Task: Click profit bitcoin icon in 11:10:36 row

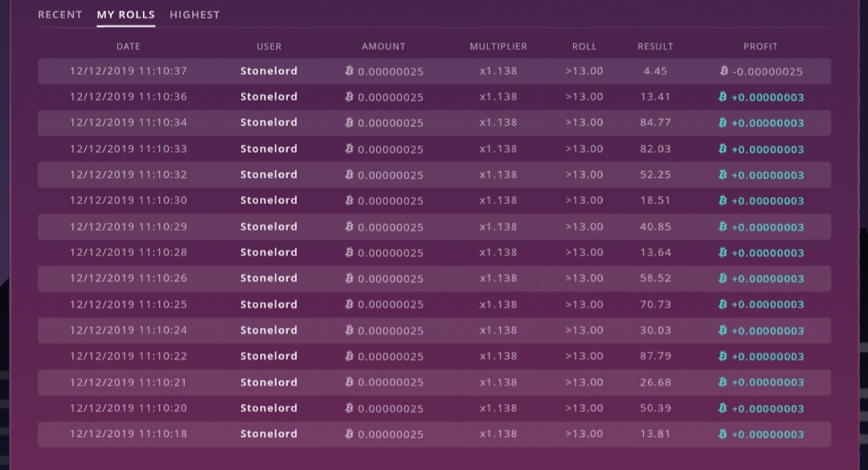Action: coord(723,96)
